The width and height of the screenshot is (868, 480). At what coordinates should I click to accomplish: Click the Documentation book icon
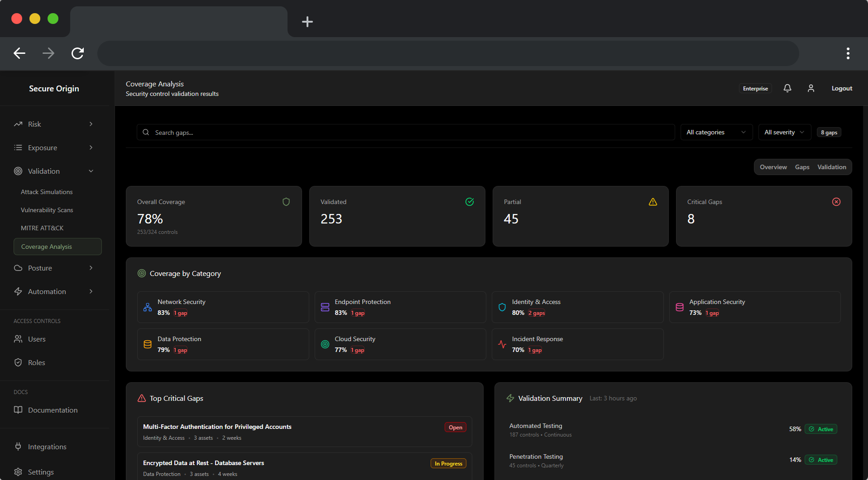(18, 410)
